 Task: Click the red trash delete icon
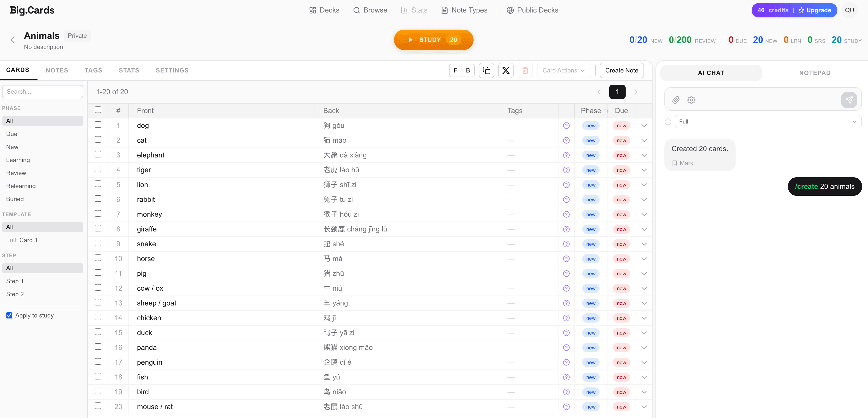(x=525, y=70)
